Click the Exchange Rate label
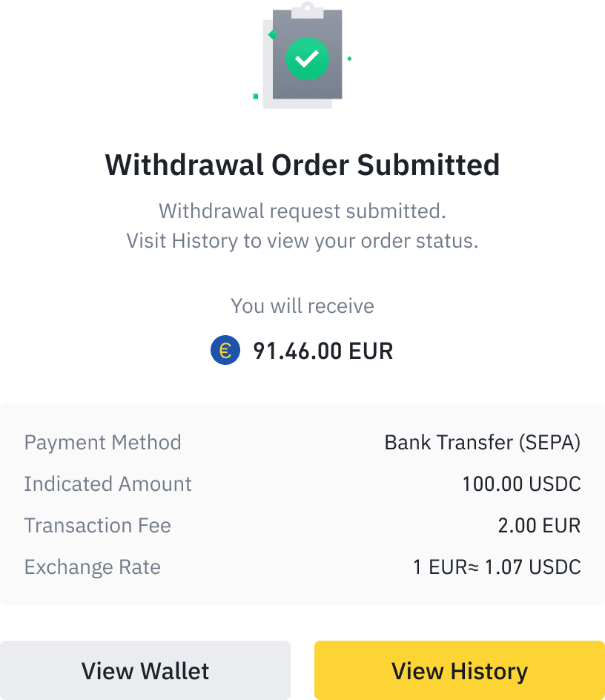Viewport: 605px width, 700px height. tap(93, 567)
